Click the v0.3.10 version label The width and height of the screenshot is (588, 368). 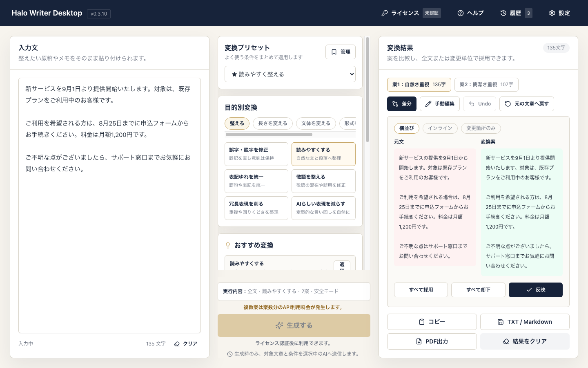tap(99, 14)
